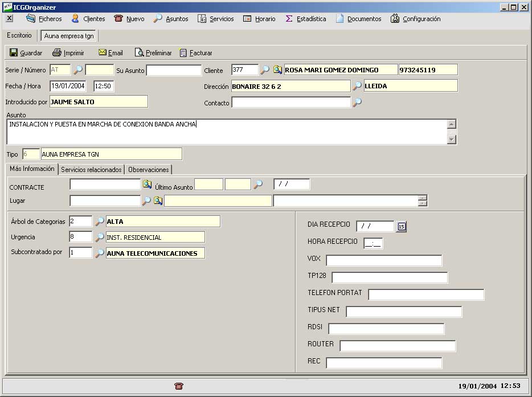Click lookup icon next to CONTRACTE field
The width and height of the screenshot is (532, 397).
(147, 185)
